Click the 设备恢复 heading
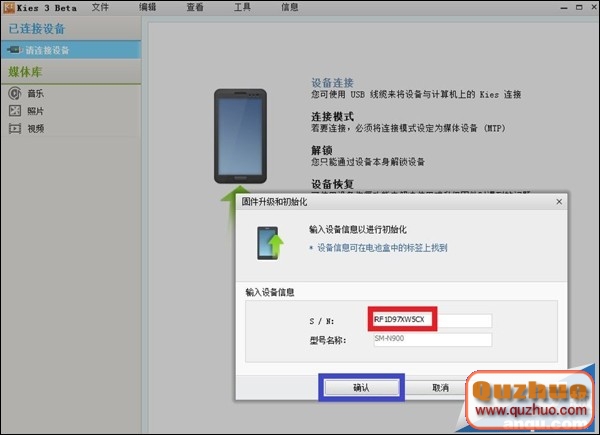Image resolution: width=600 pixels, height=435 pixels. (332, 184)
